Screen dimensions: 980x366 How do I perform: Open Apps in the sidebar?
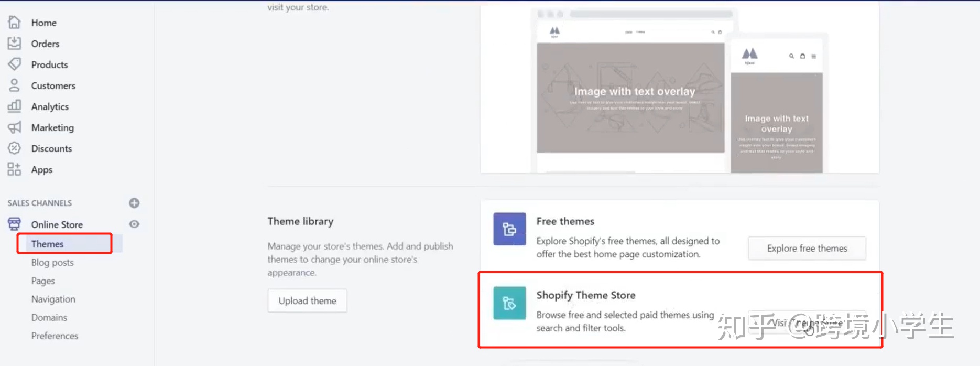(42, 169)
